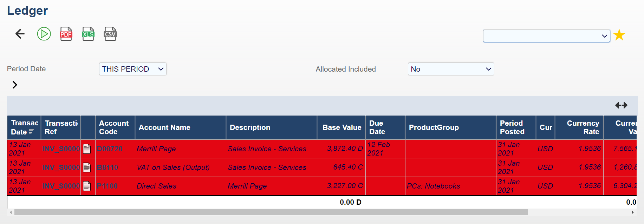Open account code P1100 link
The height and width of the screenshot is (224, 644).
(x=107, y=186)
